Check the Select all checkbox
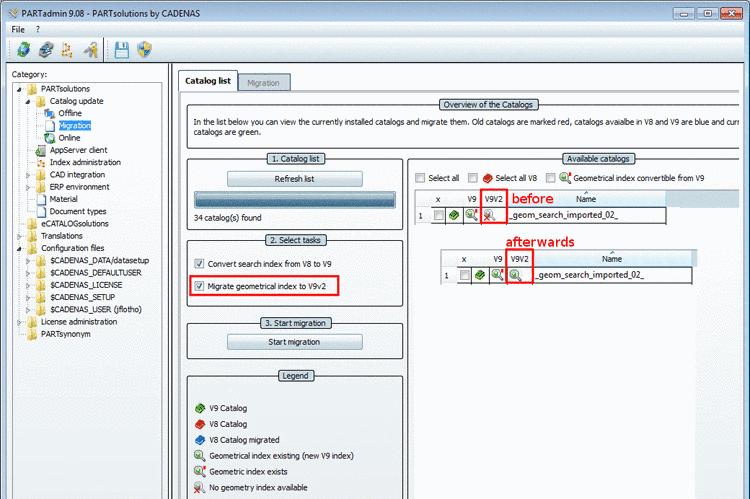This screenshot has width=750, height=499. 420,178
